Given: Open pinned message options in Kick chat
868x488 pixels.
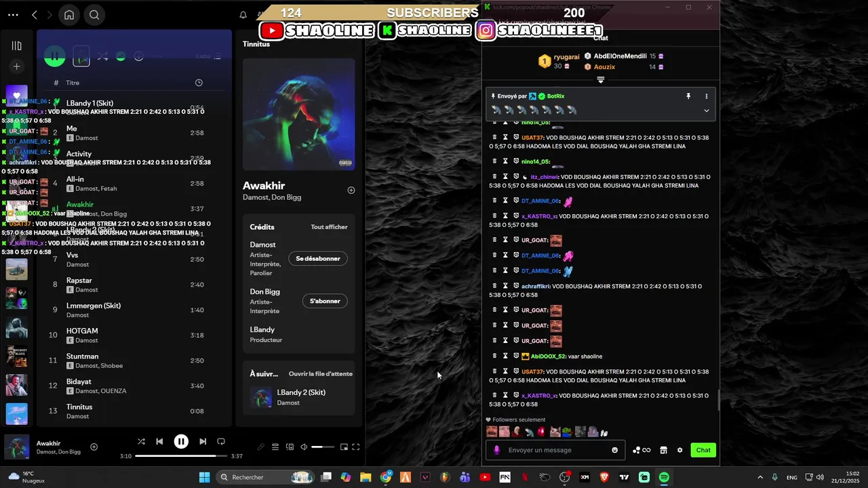Looking at the screenshot, I should pyautogui.click(x=706, y=96).
